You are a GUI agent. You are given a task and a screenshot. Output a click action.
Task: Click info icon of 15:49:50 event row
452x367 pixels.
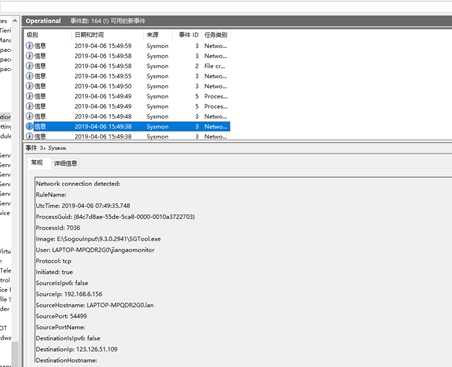[29, 86]
